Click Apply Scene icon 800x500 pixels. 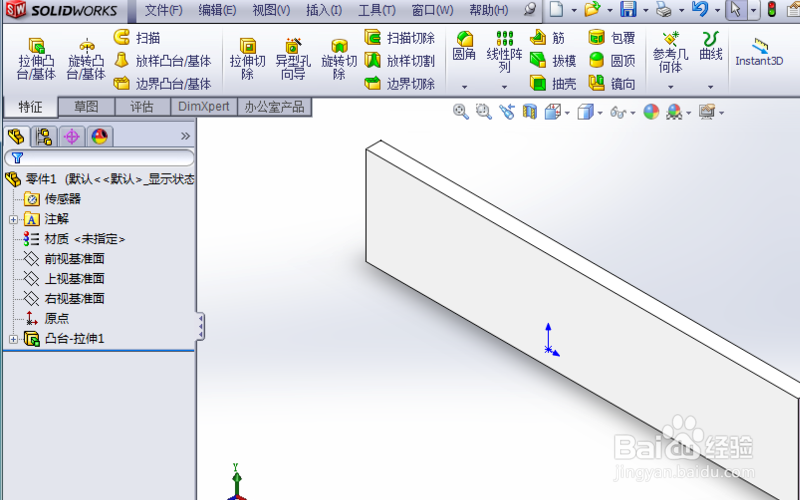click(x=674, y=112)
